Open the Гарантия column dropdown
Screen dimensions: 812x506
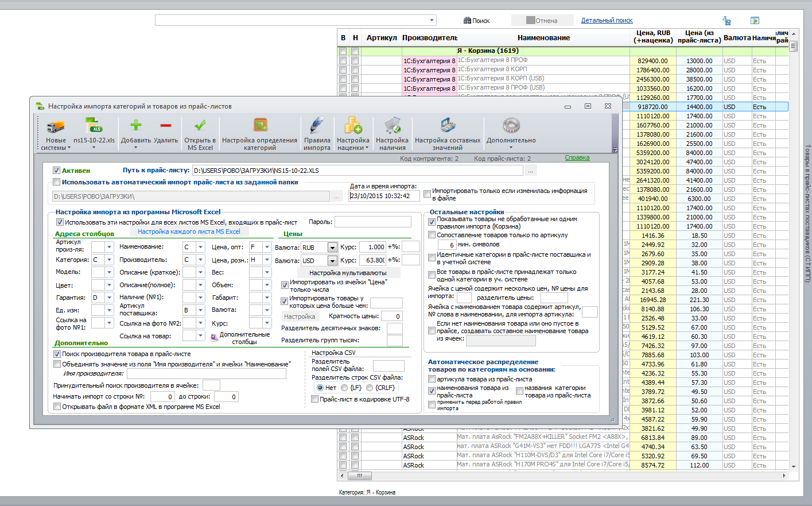[109, 298]
